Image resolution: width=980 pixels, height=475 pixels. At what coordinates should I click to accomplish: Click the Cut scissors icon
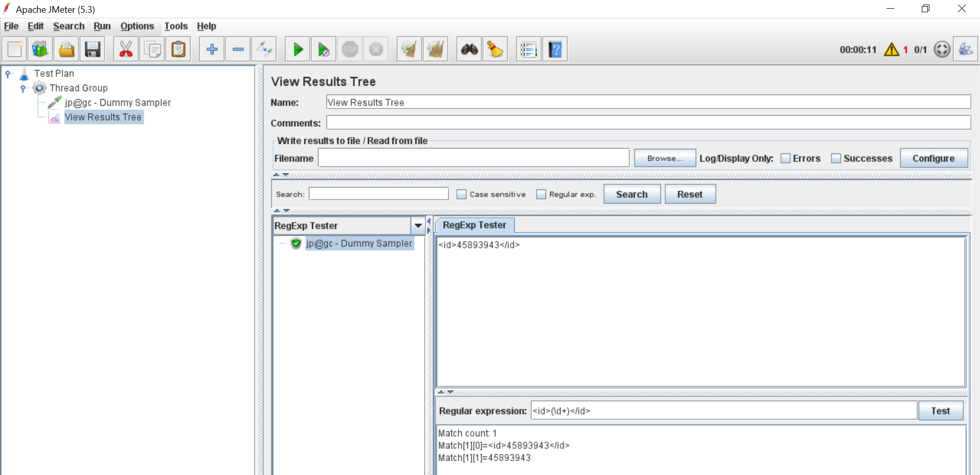[126, 49]
